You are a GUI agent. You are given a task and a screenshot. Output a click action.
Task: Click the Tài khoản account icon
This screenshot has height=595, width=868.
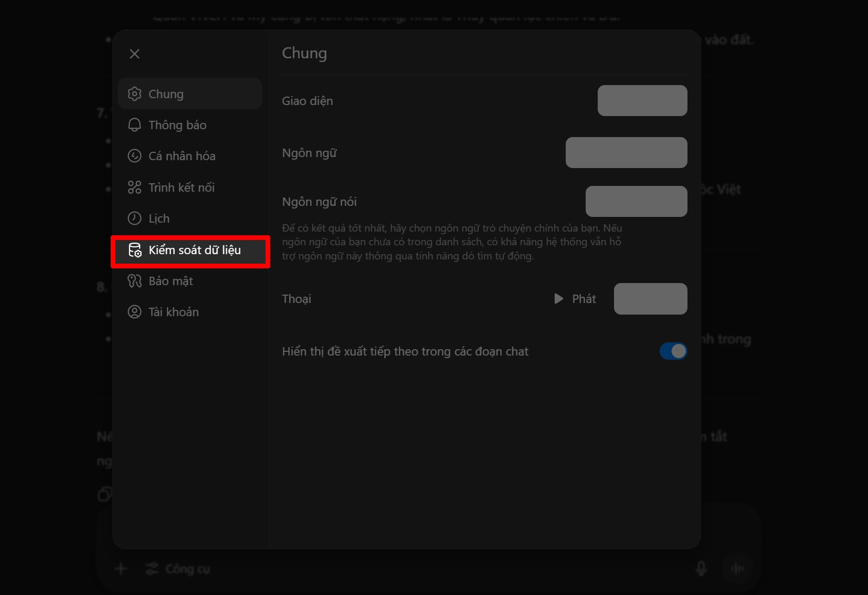point(135,312)
